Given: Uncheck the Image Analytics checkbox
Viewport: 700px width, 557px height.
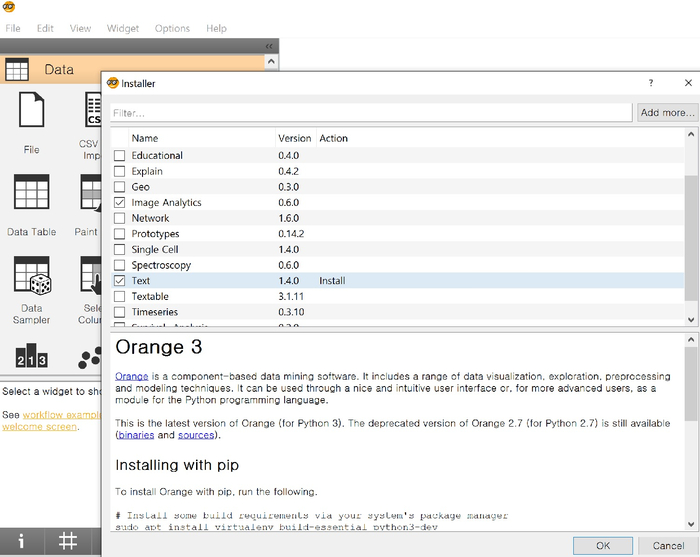Looking at the screenshot, I should point(119,203).
